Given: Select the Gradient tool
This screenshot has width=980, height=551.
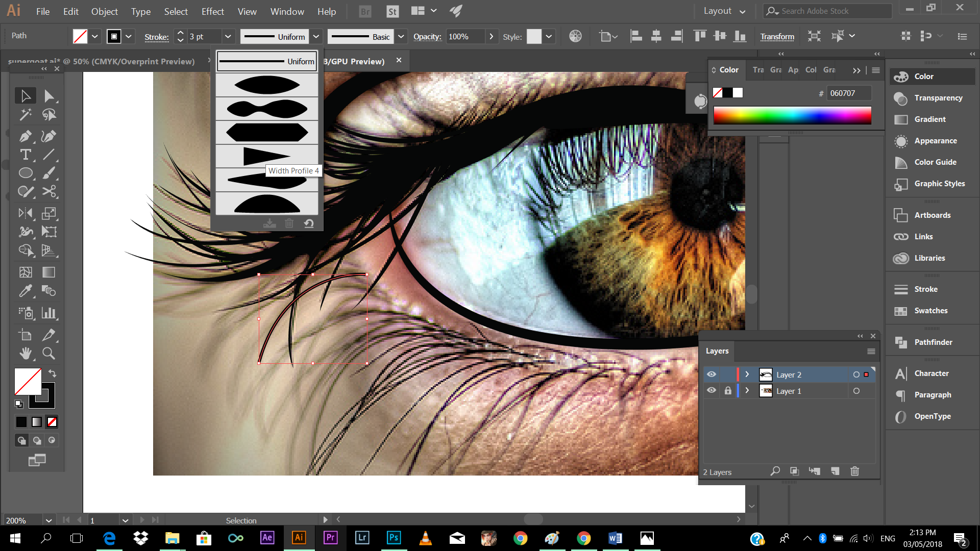Looking at the screenshot, I should coord(49,272).
